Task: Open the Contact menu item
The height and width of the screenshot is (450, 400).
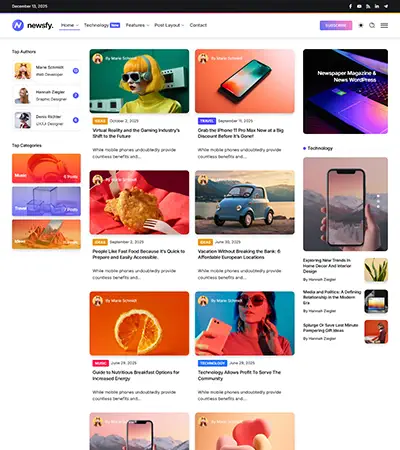Action: (198, 25)
